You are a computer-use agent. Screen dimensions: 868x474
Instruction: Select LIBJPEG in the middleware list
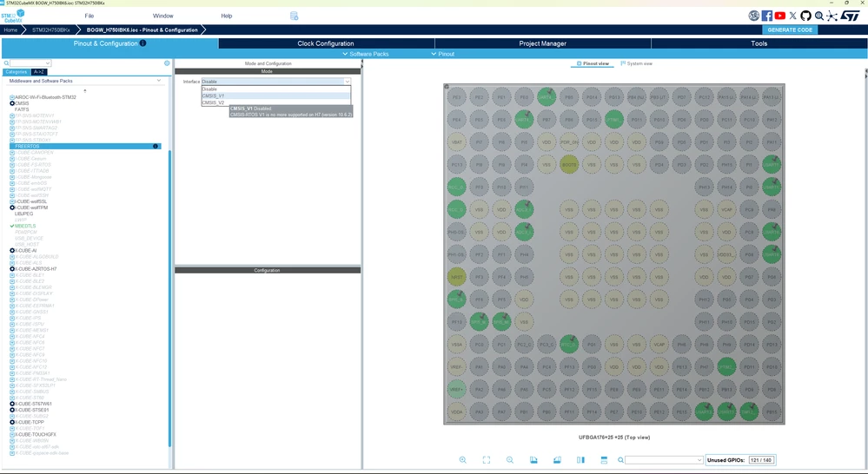[x=23, y=214]
